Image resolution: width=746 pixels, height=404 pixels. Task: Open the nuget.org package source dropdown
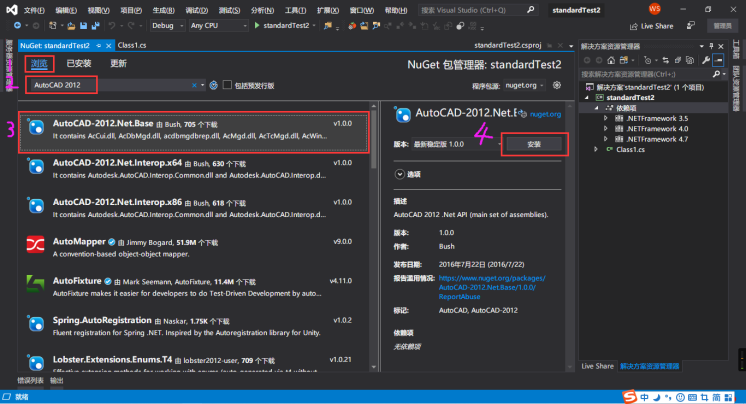(524, 85)
